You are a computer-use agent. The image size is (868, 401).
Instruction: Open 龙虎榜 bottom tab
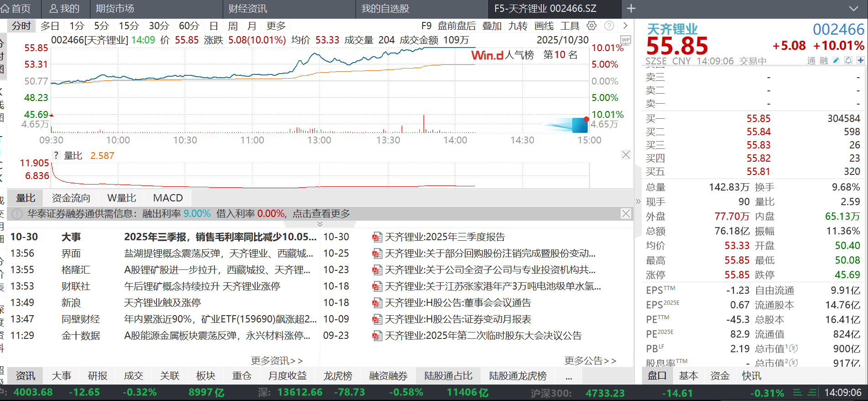click(x=338, y=376)
